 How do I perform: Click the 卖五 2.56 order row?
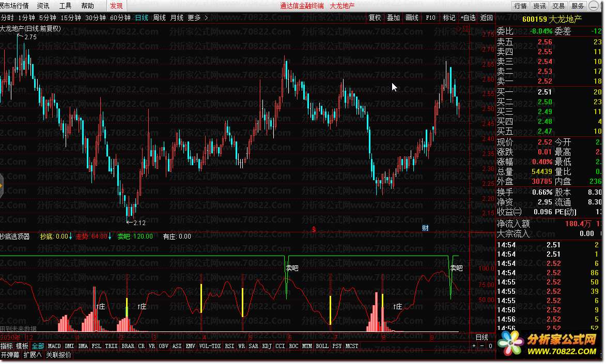click(x=549, y=42)
